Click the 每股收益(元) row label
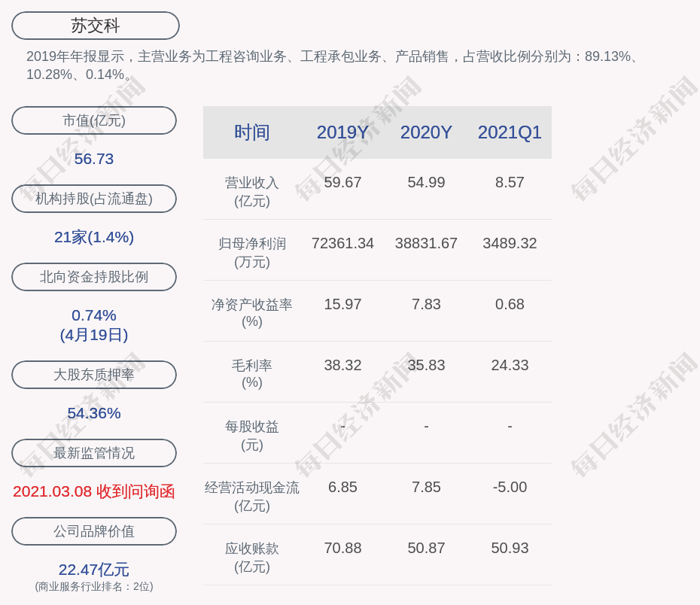This screenshot has width=700, height=605. click(252, 436)
